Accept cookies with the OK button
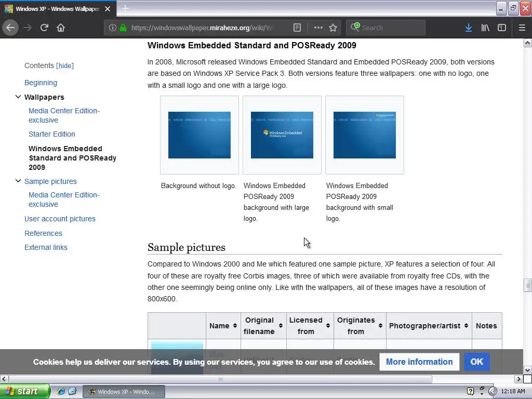This screenshot has width=532, height=399. click(477, 362)
